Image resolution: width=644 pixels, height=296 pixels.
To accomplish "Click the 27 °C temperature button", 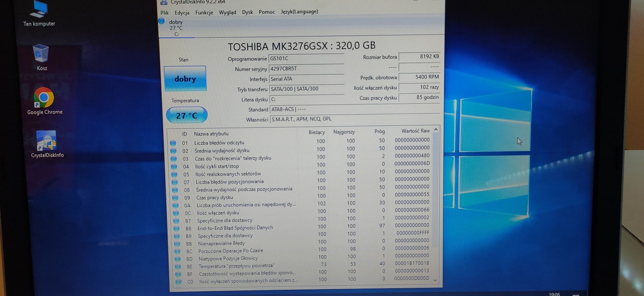I will tap(187, 115).
